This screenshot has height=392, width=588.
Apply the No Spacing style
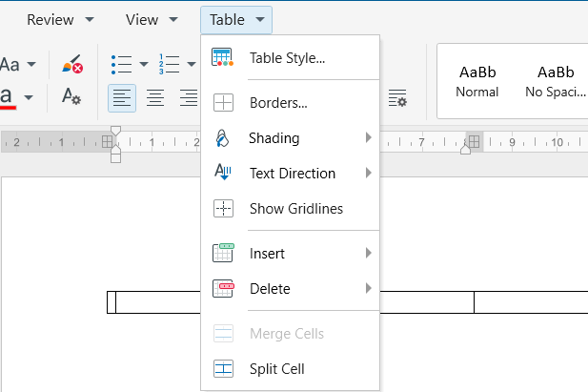[x=555, y=81]
